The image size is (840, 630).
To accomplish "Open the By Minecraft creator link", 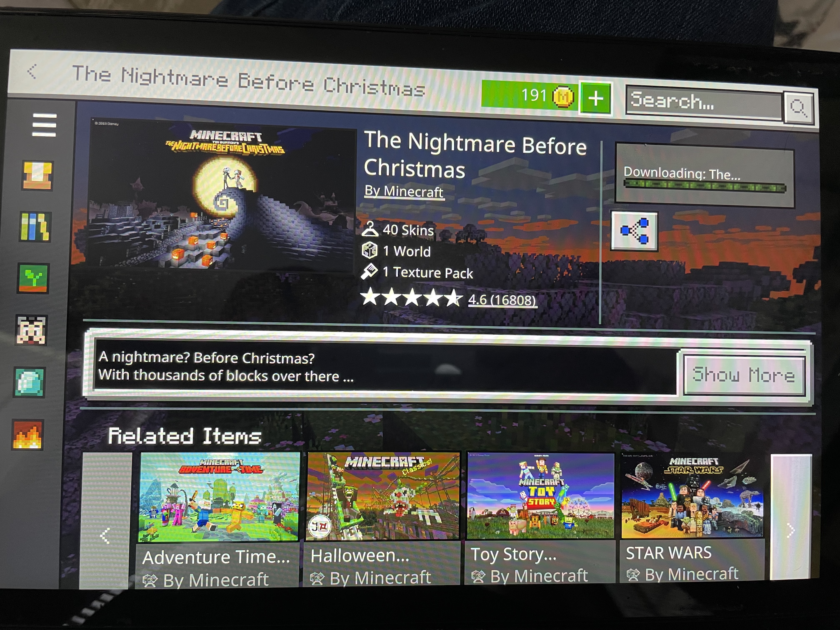I will coord(404,191).
